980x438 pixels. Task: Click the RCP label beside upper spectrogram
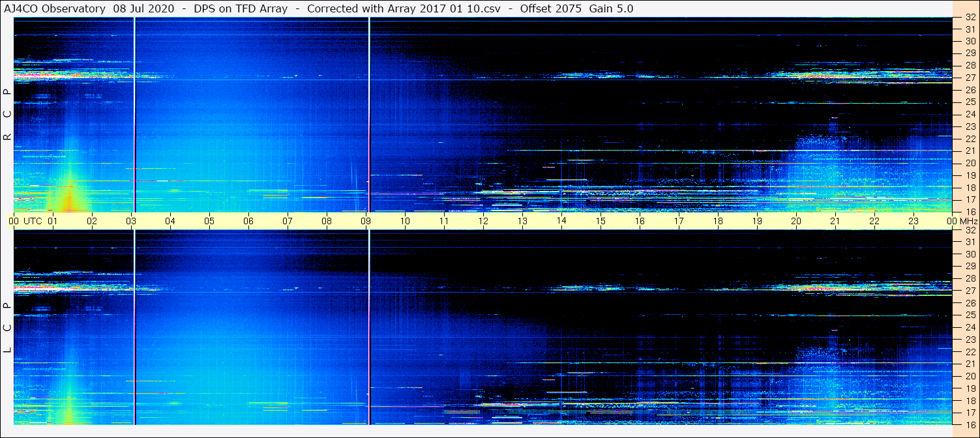tap(8, 115)
